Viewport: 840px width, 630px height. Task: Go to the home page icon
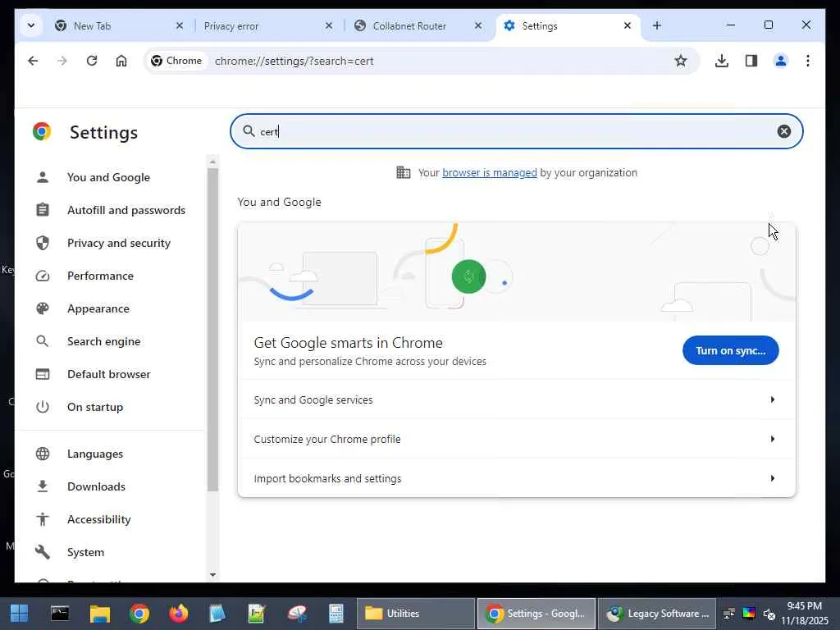tap(121, 61)
